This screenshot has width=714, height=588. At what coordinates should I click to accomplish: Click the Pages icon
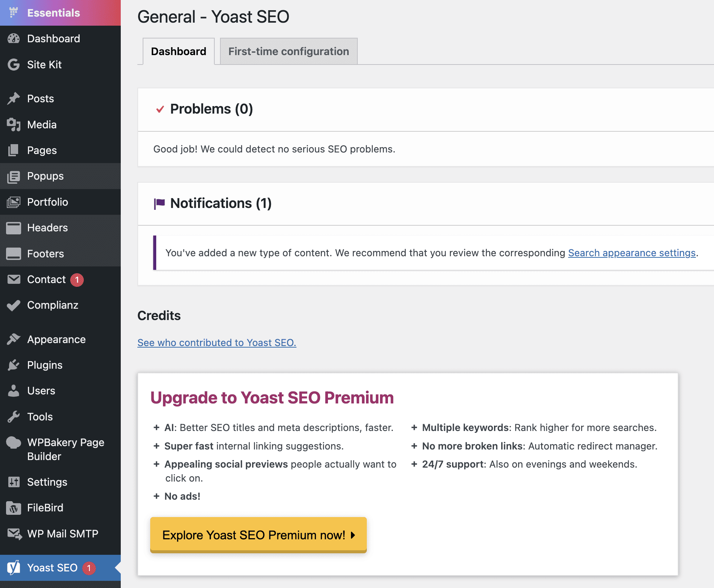pos(14,150)
